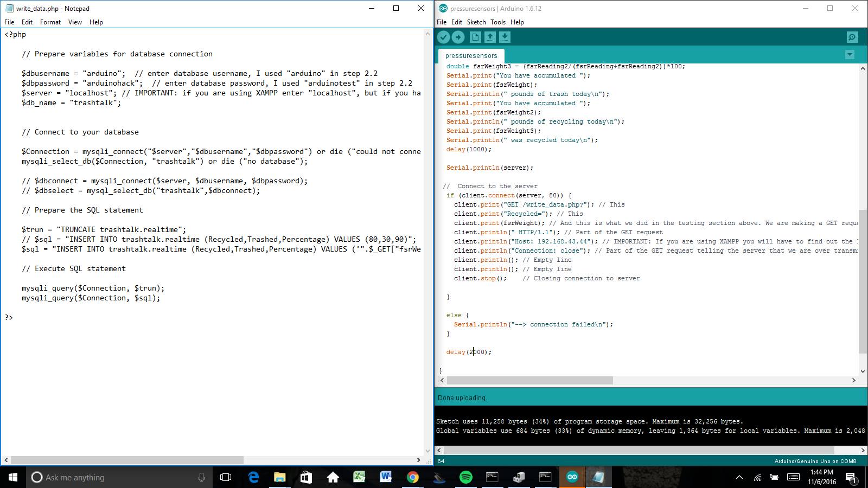Open the Arduino File menu

(x=442, y=22)
